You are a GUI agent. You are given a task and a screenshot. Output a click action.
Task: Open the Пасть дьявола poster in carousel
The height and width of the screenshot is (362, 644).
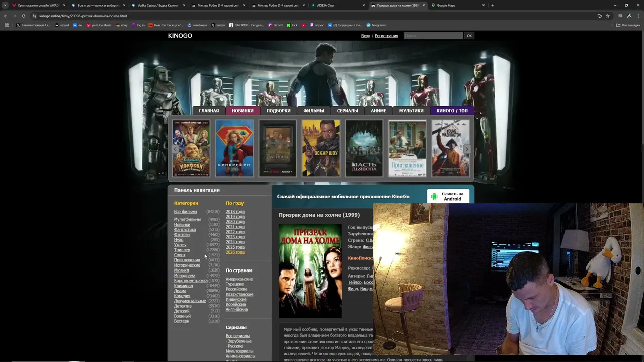pyautogui.click(x=364, y=148)
